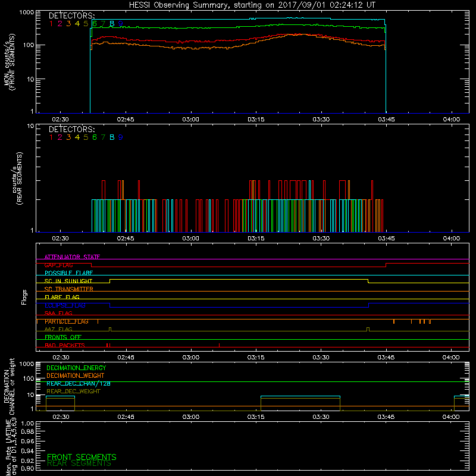This screenshot has height=476, width=476.
Task: Click detector 9 in rear segments legend
Action: click(x=121, y=137)
